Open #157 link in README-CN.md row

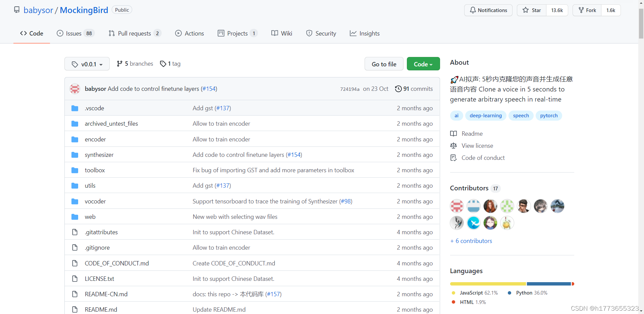pyautogui.click(x=273, y=294)
